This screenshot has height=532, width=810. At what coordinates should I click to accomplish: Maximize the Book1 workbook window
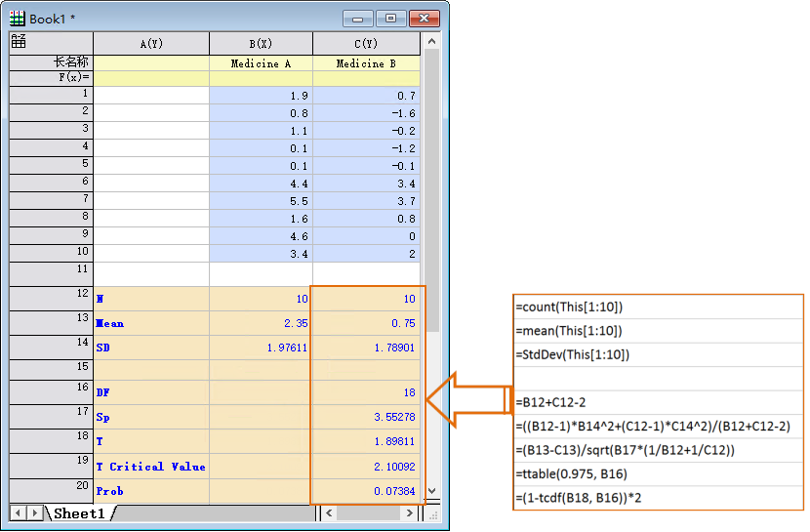coord(392,19)
